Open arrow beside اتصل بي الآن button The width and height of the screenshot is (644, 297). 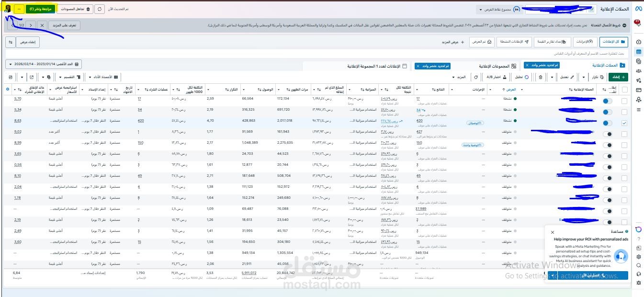[553, 276]
